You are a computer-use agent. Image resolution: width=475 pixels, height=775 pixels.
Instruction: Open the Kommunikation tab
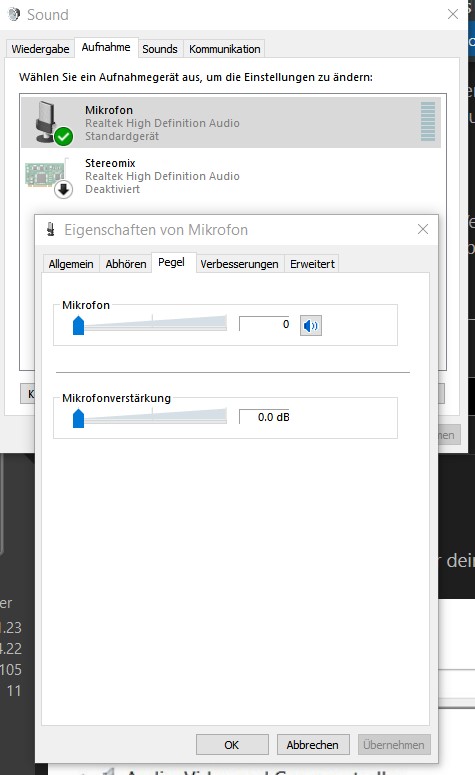[x=224, y=49]
